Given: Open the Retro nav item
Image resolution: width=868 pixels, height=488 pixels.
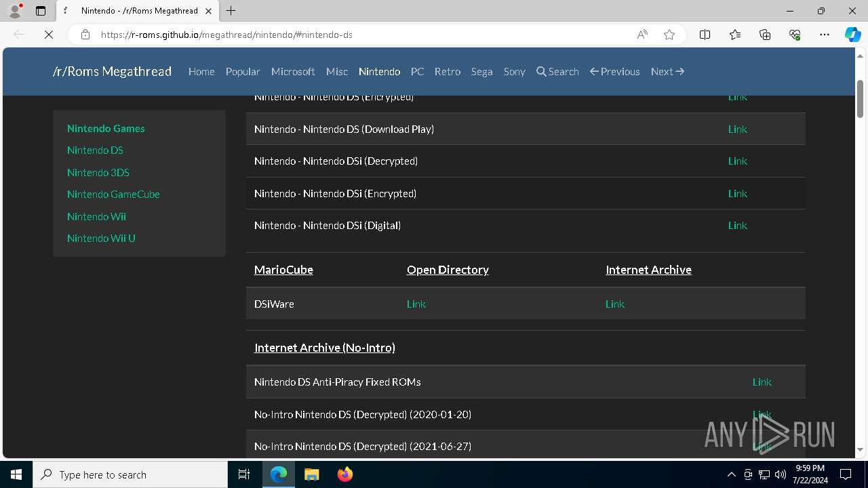Looking at the screenshot, I should [448, 71].
